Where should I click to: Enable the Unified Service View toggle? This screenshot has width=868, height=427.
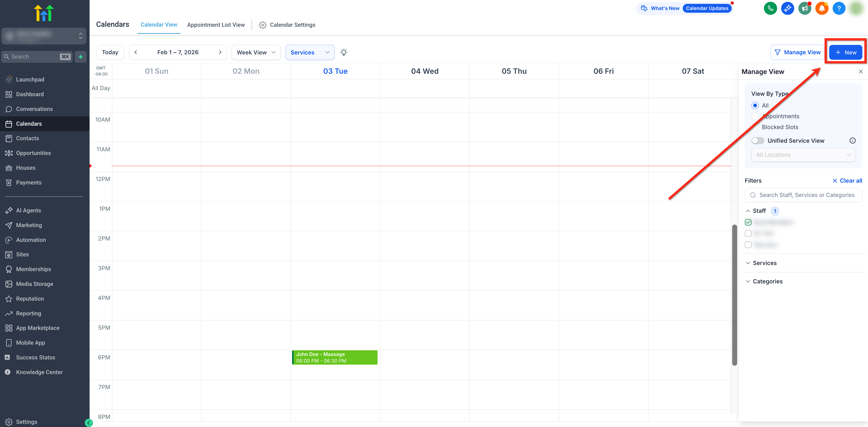click(x=758, y=141)
